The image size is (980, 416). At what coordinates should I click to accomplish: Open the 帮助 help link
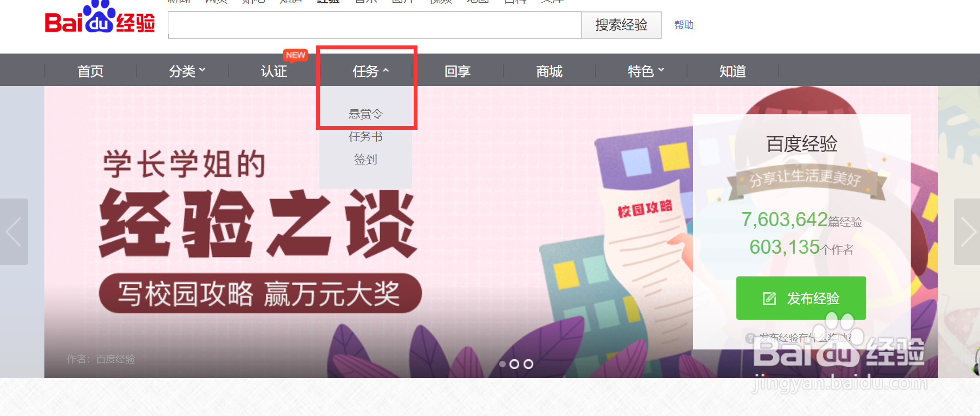684,25
